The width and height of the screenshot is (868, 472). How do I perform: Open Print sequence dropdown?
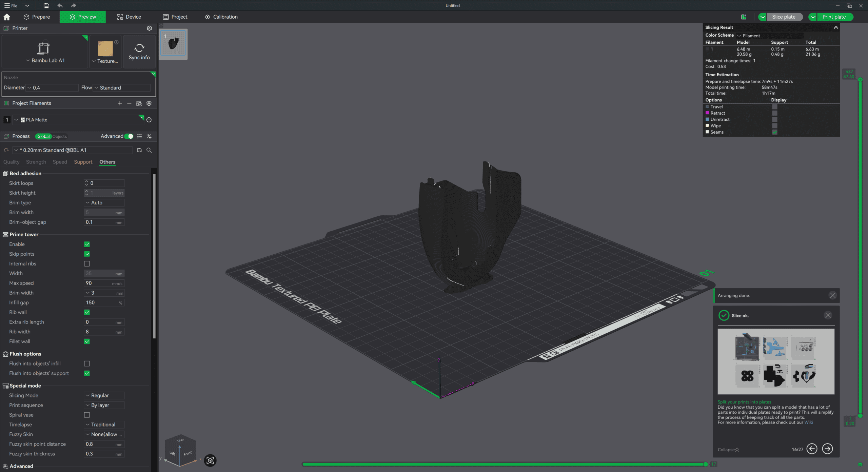tap(104, 405)
